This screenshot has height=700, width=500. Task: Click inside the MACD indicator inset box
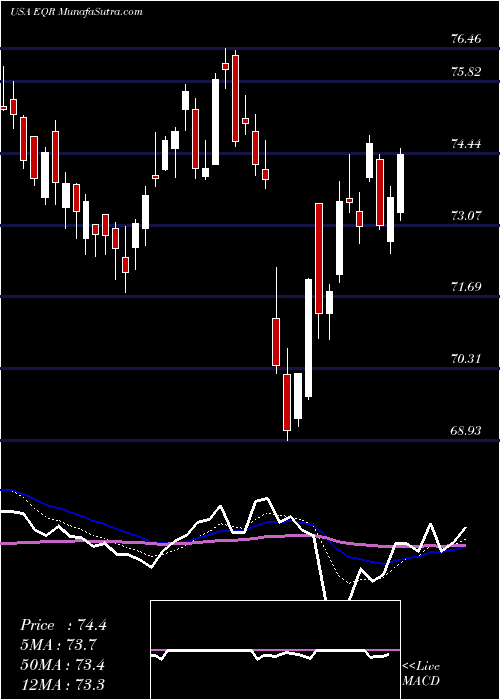click(275, 650)
